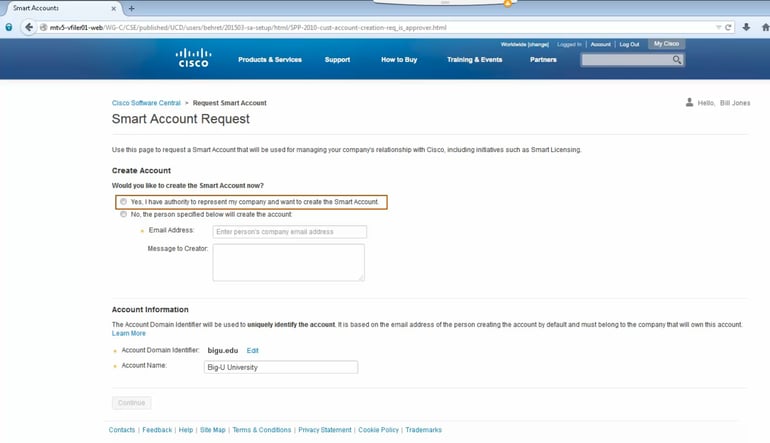Open the URL history dropdown arrow
770x443 pixels.
coord(718,27)
